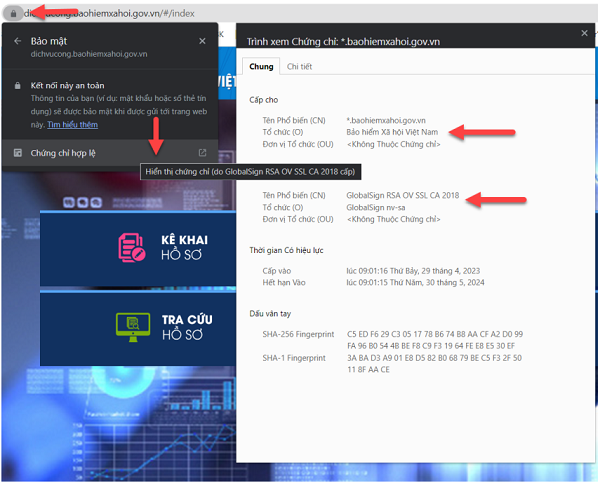600x483 pixels.
Task: Click the external-link icon beside Chứng chỉ hợp lệ
Action: (202, 153)
